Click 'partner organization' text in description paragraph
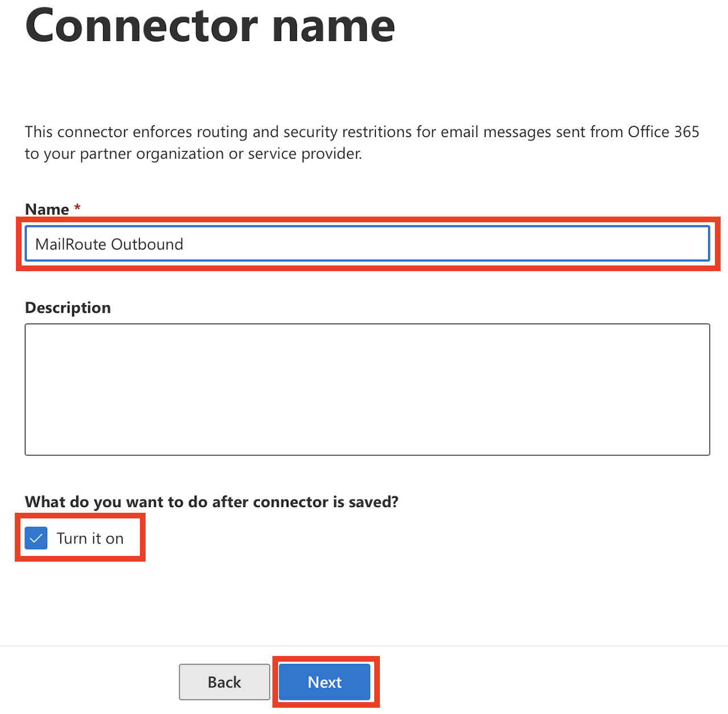 pos(151,154)
